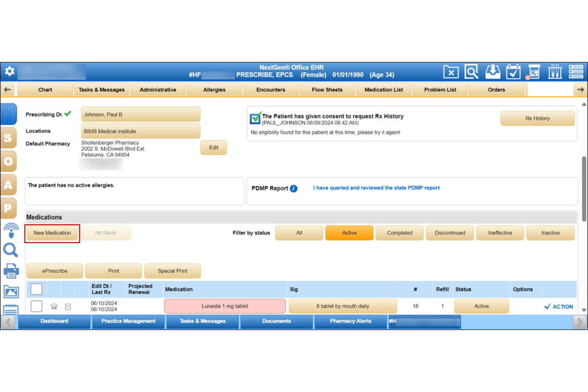Open bottom Tasks & Messages tab
This screenshot has width=588, height=392.
click(203, 321)
